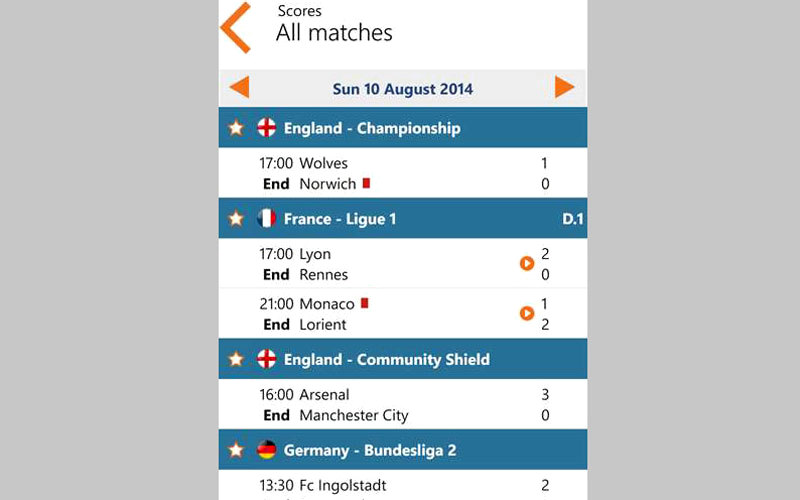800x500 pixels.
Task: Click the Sun 10 August 2014 date
Action: tap(402, 89)
